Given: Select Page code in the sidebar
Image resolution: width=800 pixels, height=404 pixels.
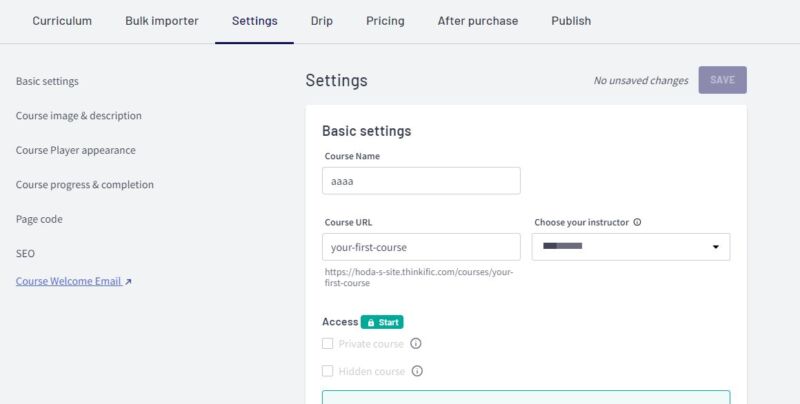Looking at the screenshot, I should coord(39,219).
